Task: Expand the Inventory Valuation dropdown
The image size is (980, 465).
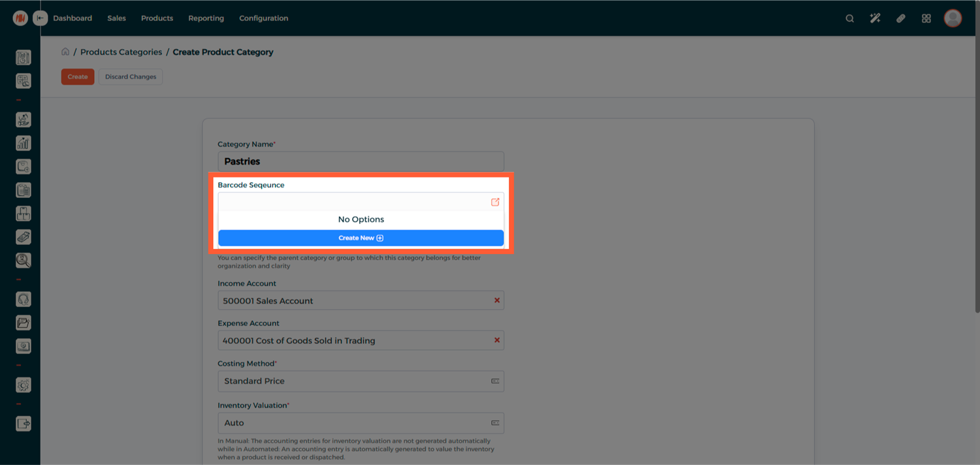Action: click(361, 423)
